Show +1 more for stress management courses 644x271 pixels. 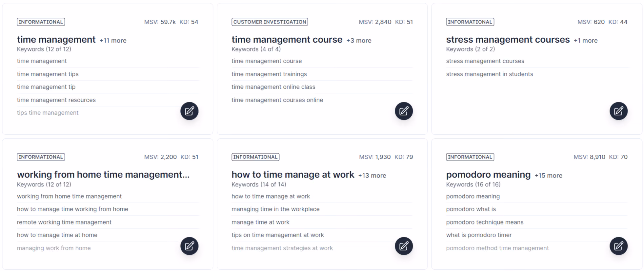point(586,41)
